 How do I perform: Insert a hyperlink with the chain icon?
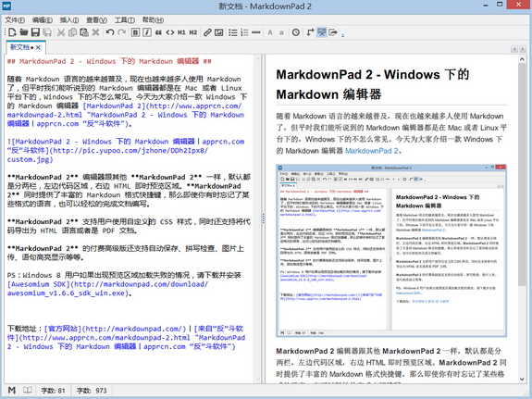207,32
